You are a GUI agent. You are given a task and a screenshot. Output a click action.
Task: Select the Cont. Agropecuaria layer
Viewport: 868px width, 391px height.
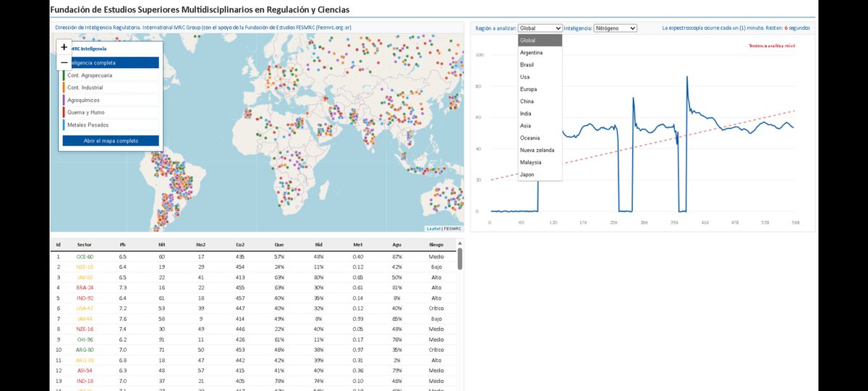[111, 75]
